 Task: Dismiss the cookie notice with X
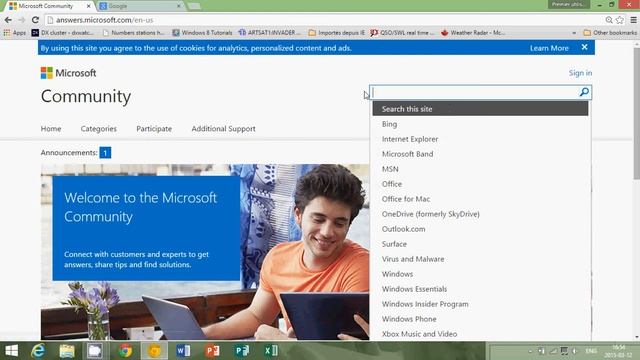[584, 47]
